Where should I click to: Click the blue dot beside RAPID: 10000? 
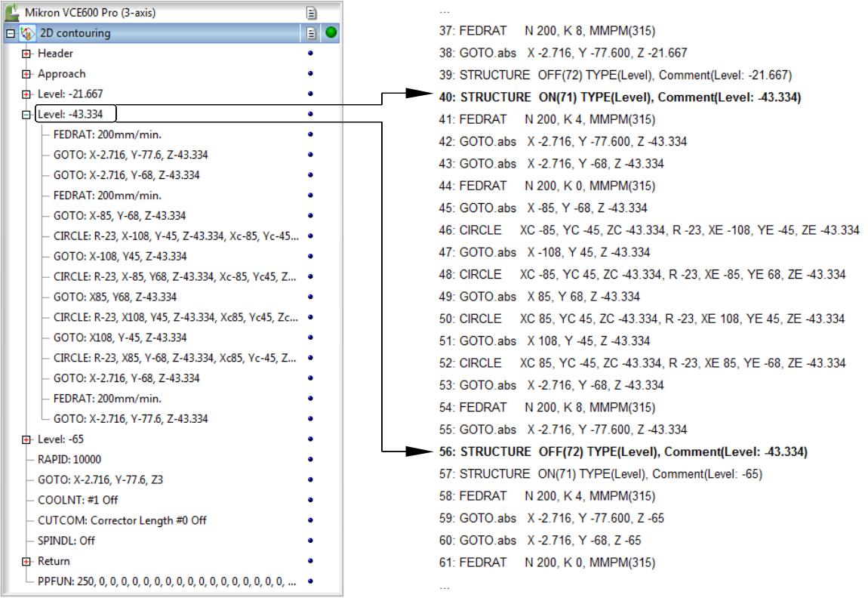pyautogui.click(x=311, y=459)
